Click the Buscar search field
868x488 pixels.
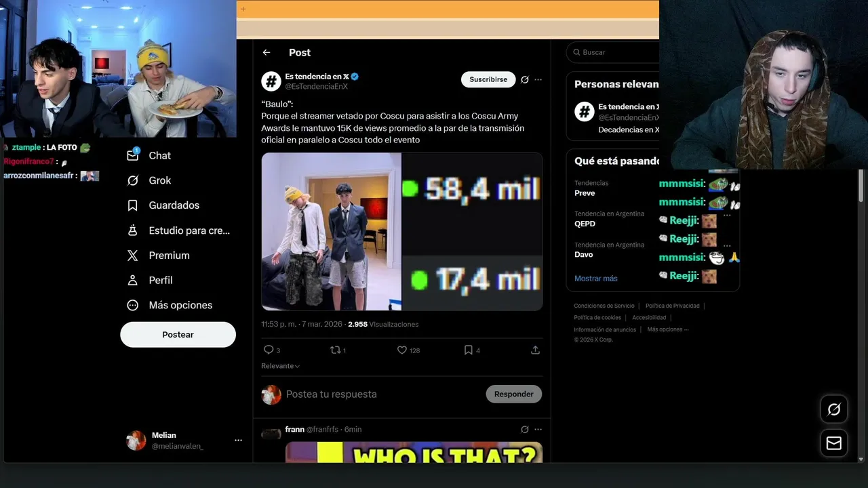coord(613,52)
